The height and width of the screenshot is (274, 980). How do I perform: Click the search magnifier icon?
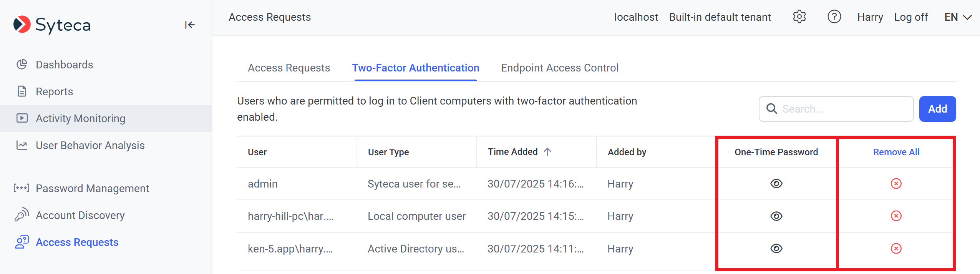(x=771, y=109)
